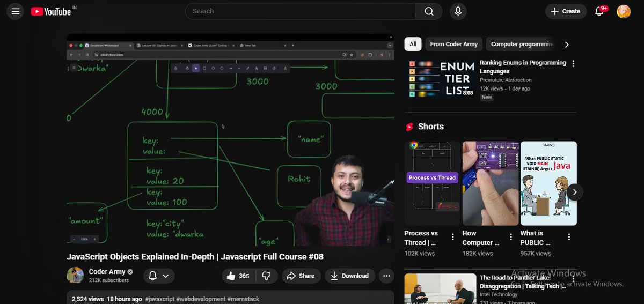This screenshot has height=304, width=644.
Task: Start voice search with microphone icon
Action: click(458, 11)
